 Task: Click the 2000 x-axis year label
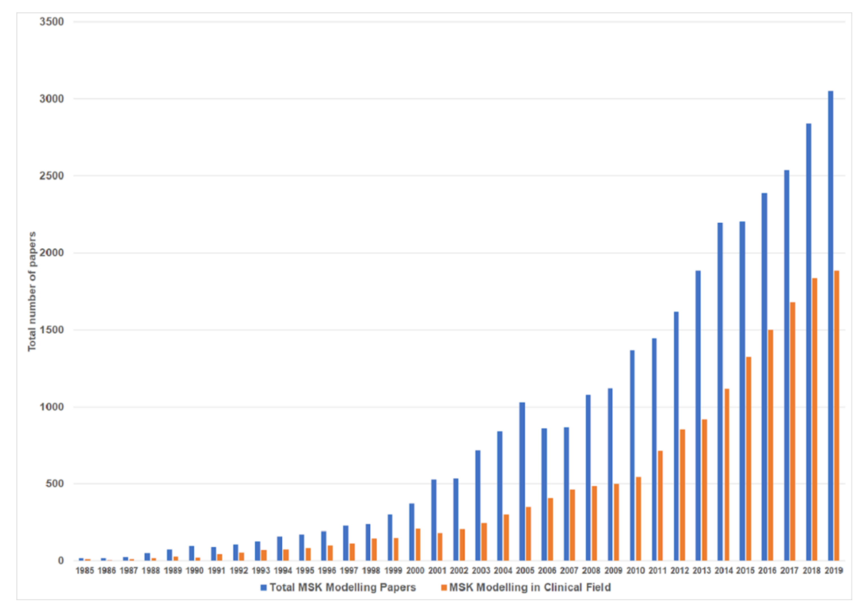(415, 571)
